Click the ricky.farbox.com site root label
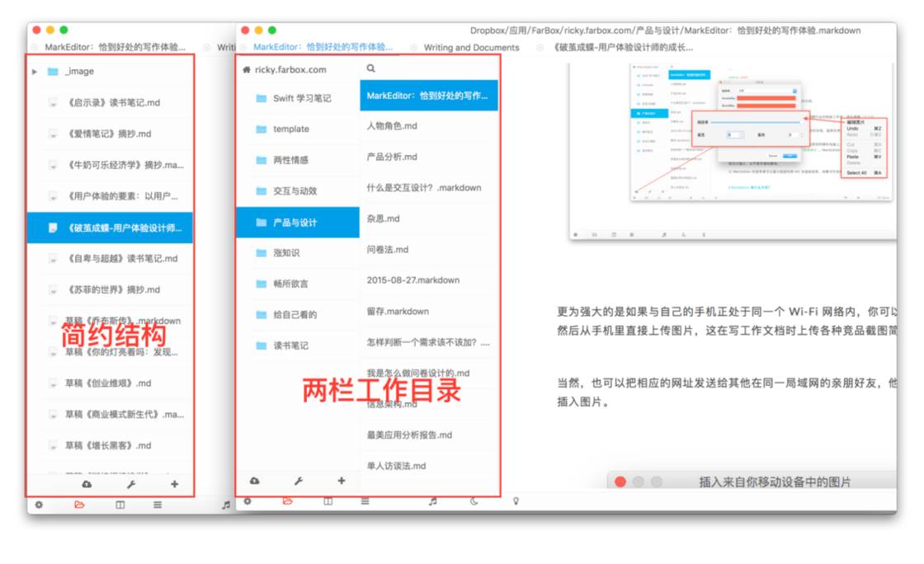Viewport: 924px width, 564px height. pyautogui.click(x=290, y=69)
